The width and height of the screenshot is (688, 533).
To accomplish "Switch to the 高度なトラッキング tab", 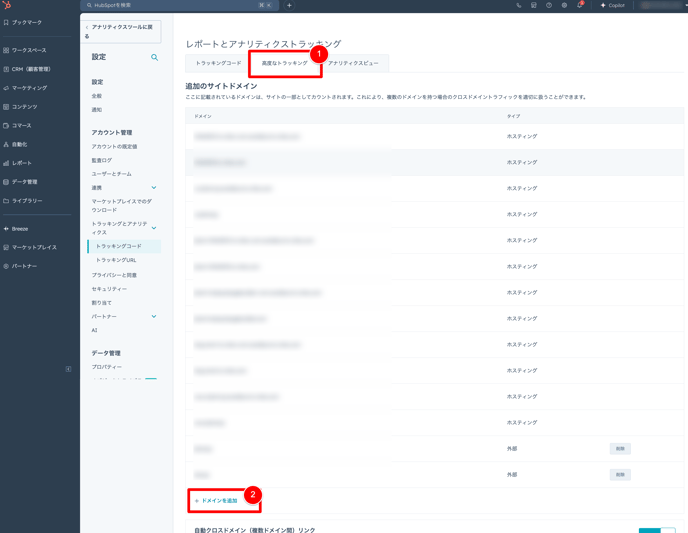I will click(x=284, y=63).
